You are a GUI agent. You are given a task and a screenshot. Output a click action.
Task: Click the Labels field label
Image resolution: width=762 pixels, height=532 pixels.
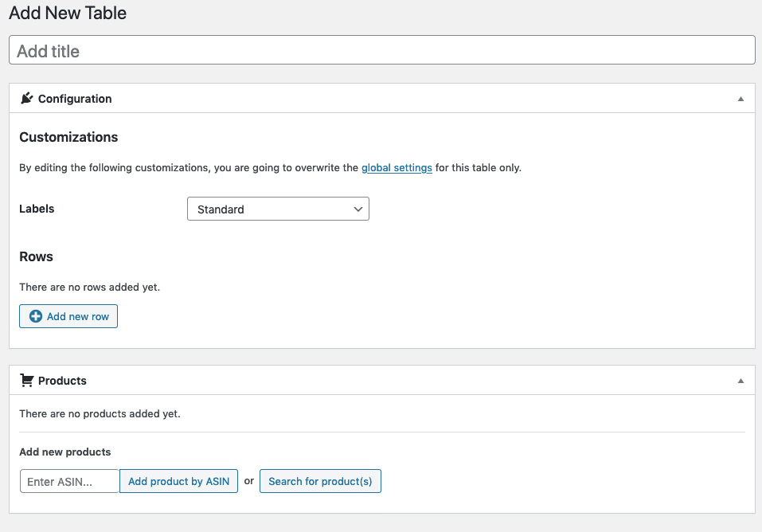pos(37,209)
